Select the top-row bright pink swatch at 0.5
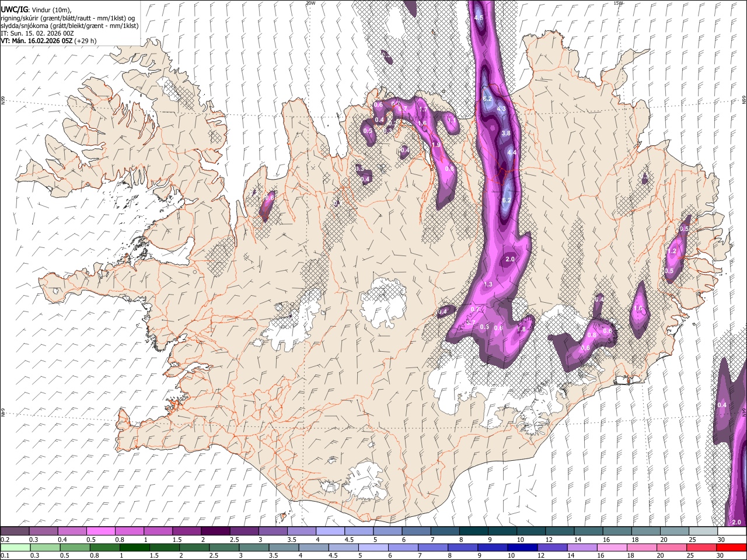The height and width of the screenshot is (560, 747). point(101,531)
